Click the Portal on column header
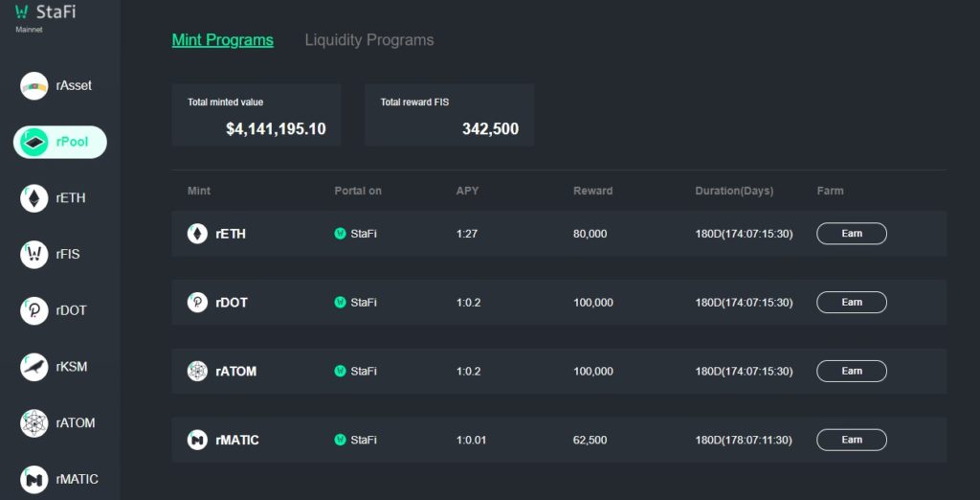The height and width of the screenshot is (500, 980). pos(358,191)
